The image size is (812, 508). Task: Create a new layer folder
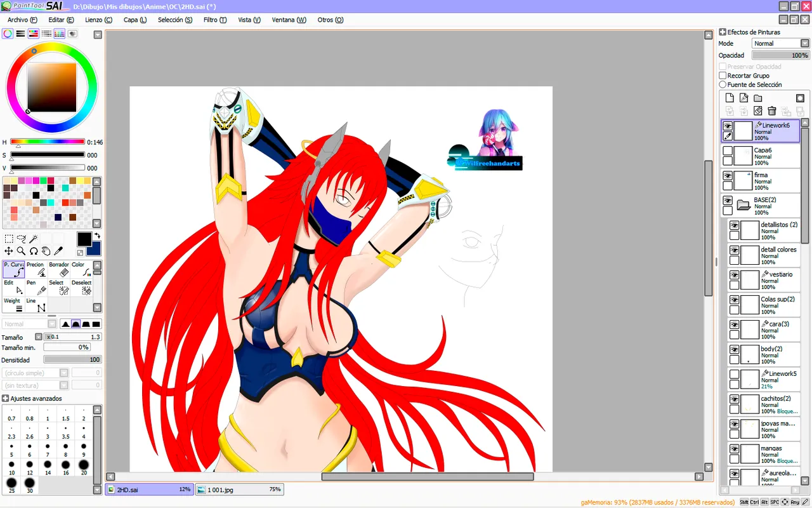757,98
